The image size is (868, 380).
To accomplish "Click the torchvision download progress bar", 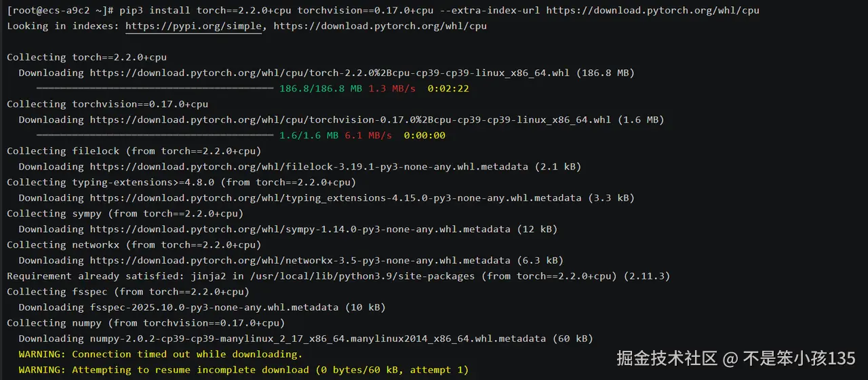I will [x=155, y=135].
